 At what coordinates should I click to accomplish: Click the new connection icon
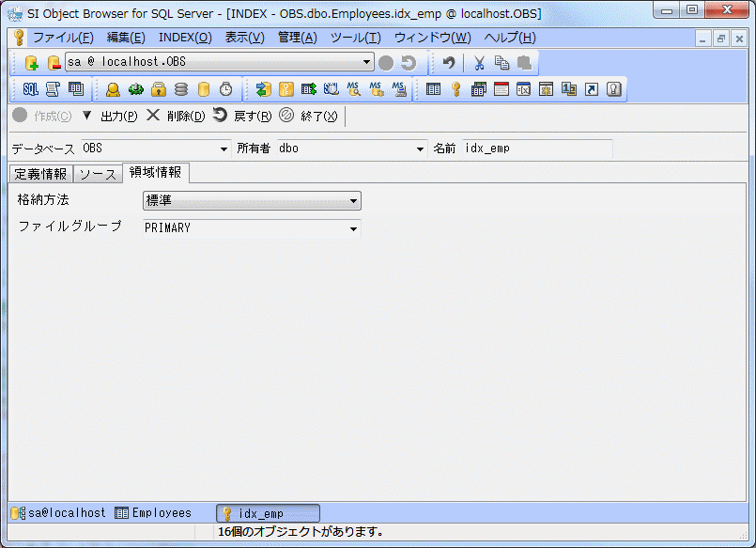pyautogui.click(x=31, y=63)
